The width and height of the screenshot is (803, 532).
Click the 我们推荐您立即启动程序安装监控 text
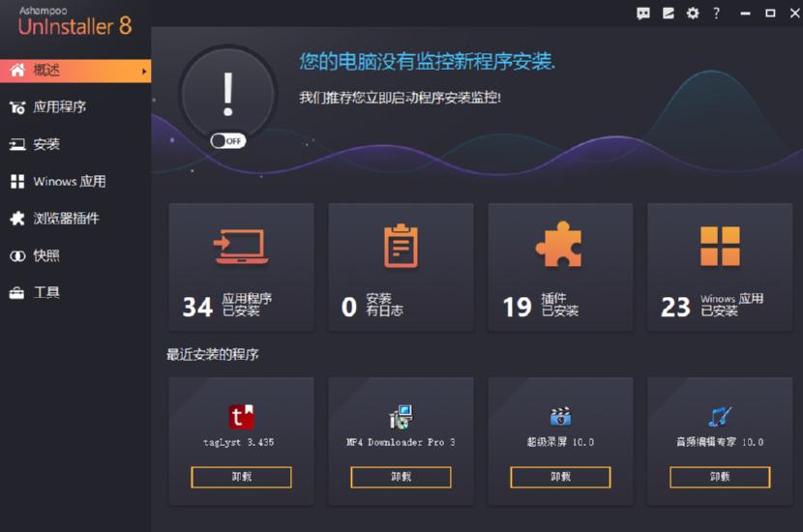400,98
